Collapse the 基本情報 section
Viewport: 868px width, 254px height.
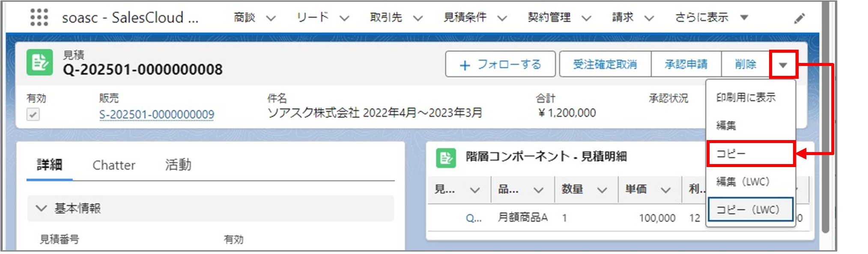pos(41,208)
